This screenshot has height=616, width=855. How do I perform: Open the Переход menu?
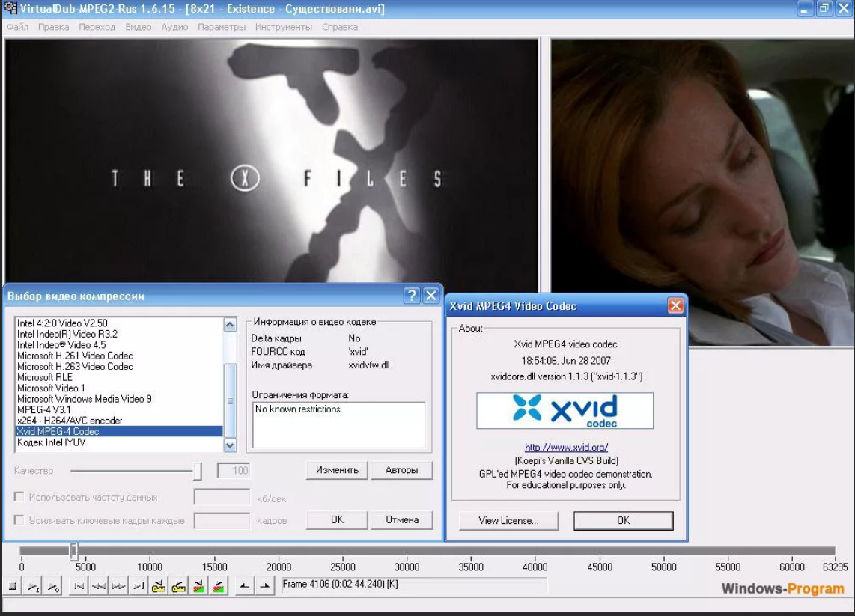[97, 27]
